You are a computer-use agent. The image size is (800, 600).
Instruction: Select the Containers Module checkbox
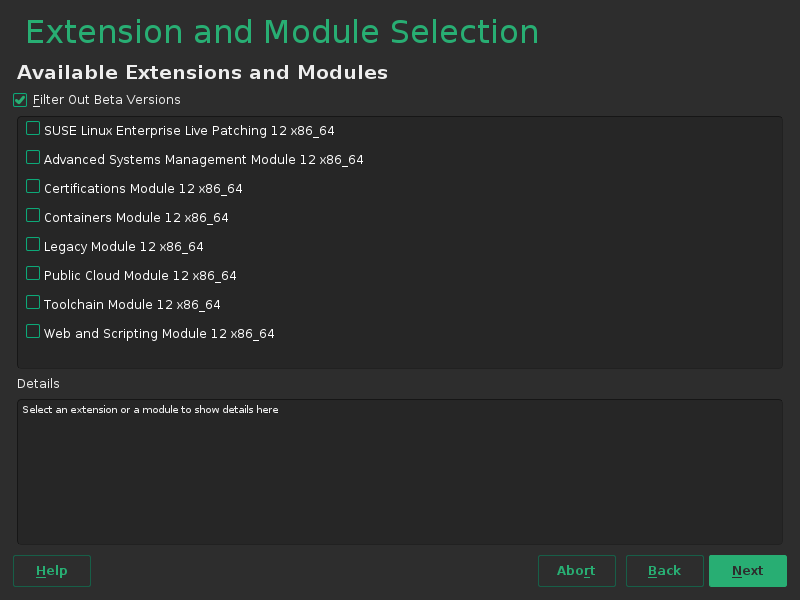pyautogui.click(x=33, y=216)
